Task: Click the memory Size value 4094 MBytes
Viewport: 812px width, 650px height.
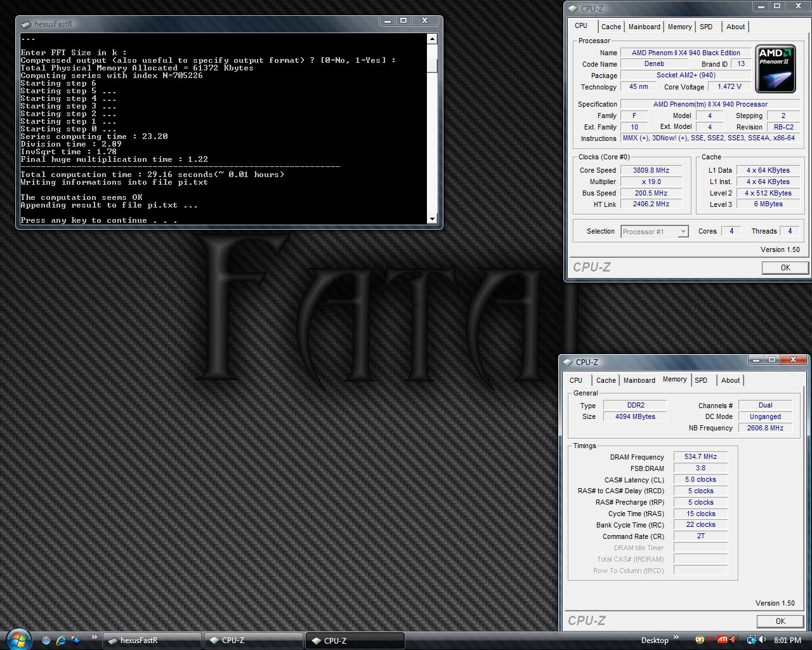Action: 635,417
